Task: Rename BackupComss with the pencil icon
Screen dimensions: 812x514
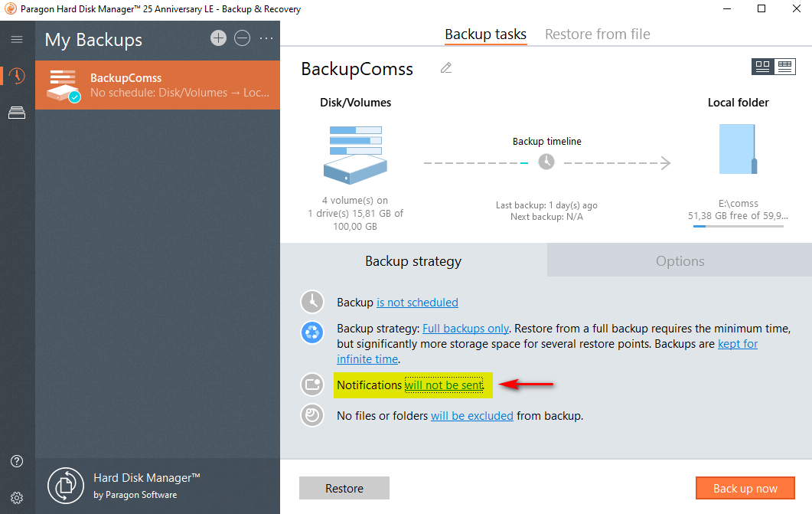Action: coord(446,68)
